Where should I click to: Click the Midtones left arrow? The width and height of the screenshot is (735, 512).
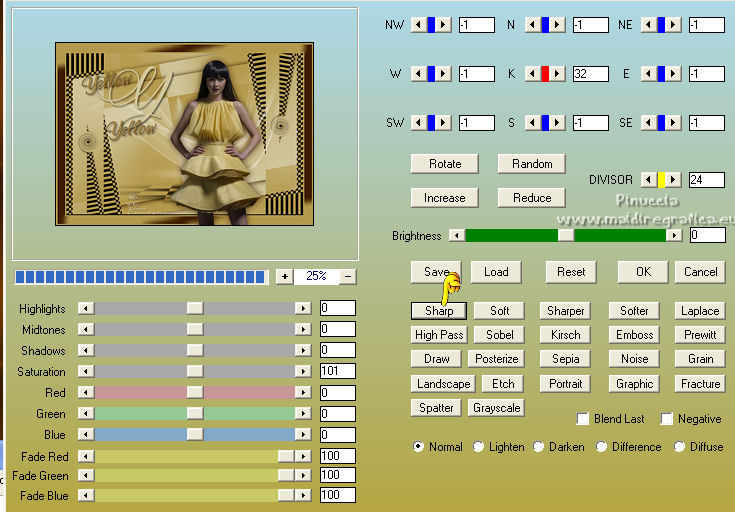point(86,329)
